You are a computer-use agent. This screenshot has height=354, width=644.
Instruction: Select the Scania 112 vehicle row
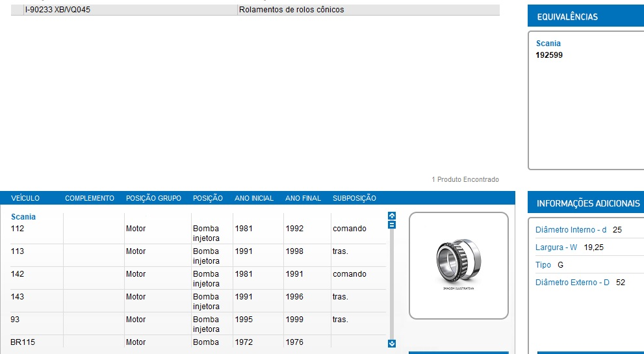17,229
